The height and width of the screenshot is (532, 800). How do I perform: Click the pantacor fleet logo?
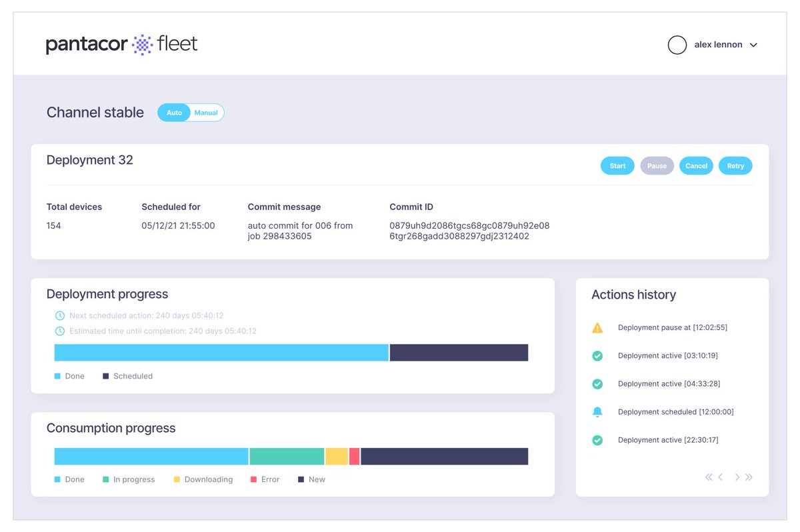click(122, 45)
